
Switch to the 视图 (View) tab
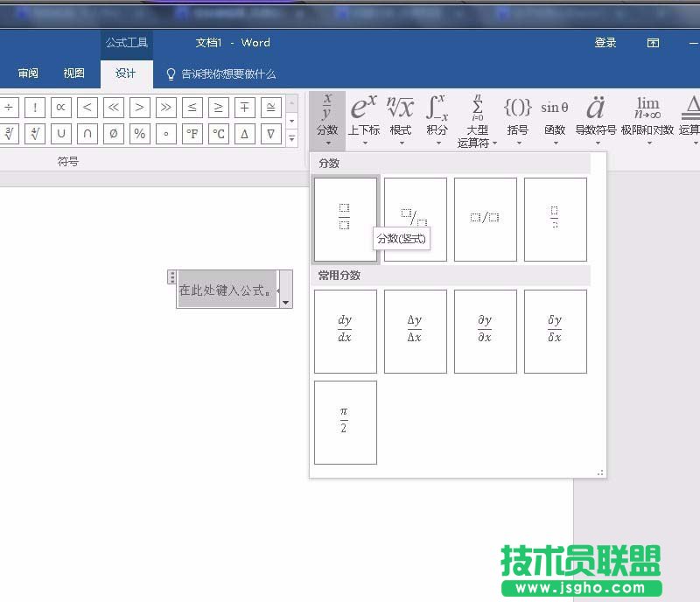pos(74,73)
